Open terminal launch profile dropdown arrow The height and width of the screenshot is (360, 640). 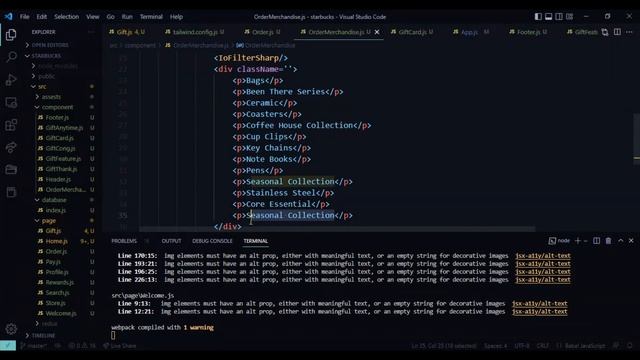pyautogui.click(x=586, y=241)
